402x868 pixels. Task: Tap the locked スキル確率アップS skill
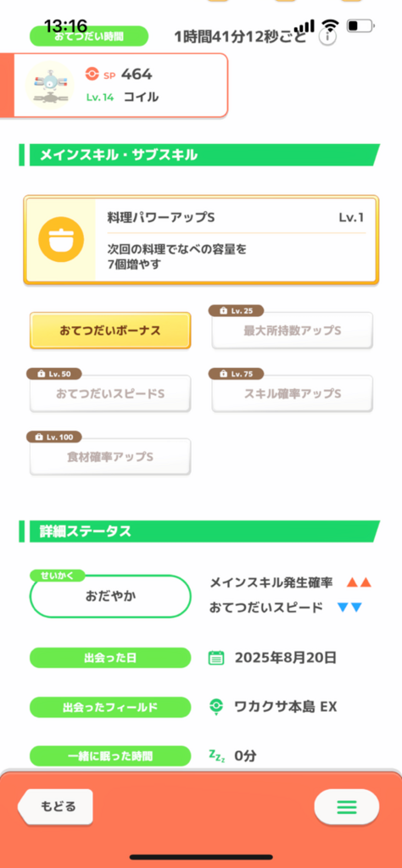293,393
